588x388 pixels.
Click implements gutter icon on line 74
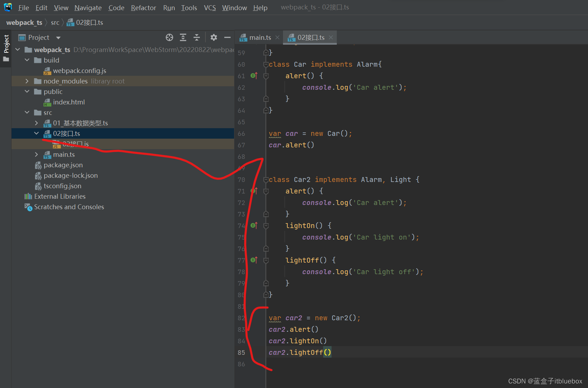[254, 225]
